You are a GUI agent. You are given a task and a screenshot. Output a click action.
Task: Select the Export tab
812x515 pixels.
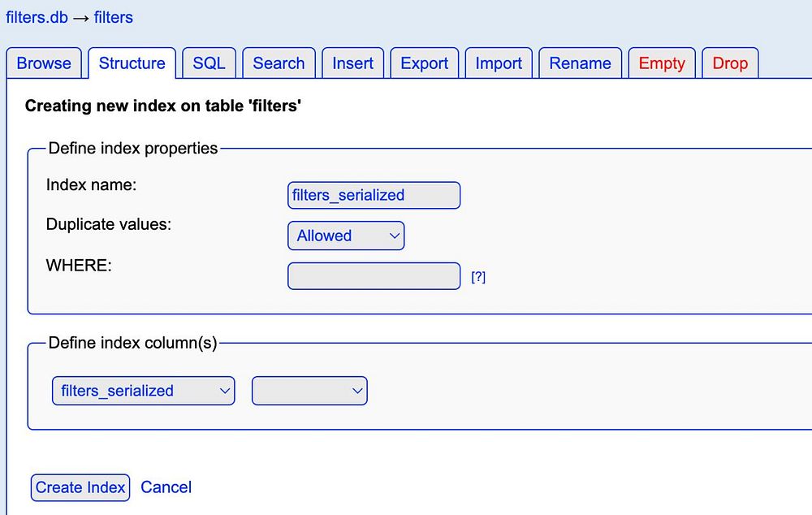click(425, 63)
